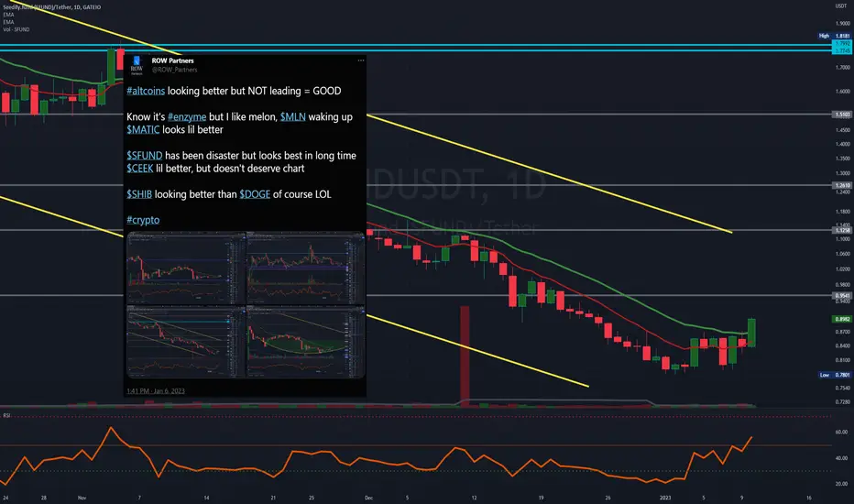Viewport: 854px width, 504px height.
Task: Select the 1.2610 horizontal line price label
Action: point(842,185)
